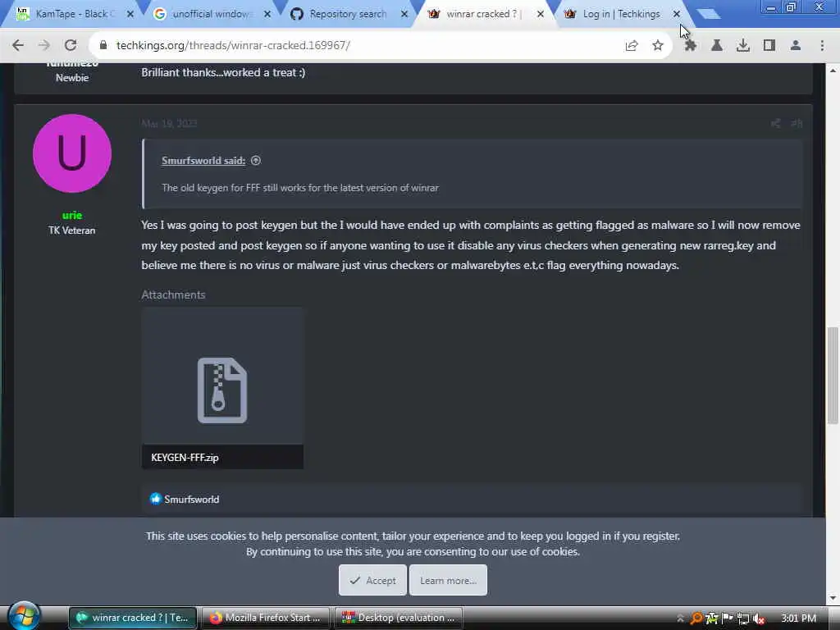Open the browser downloads tray
The image size is (840, 630).
tap(743, 46)
